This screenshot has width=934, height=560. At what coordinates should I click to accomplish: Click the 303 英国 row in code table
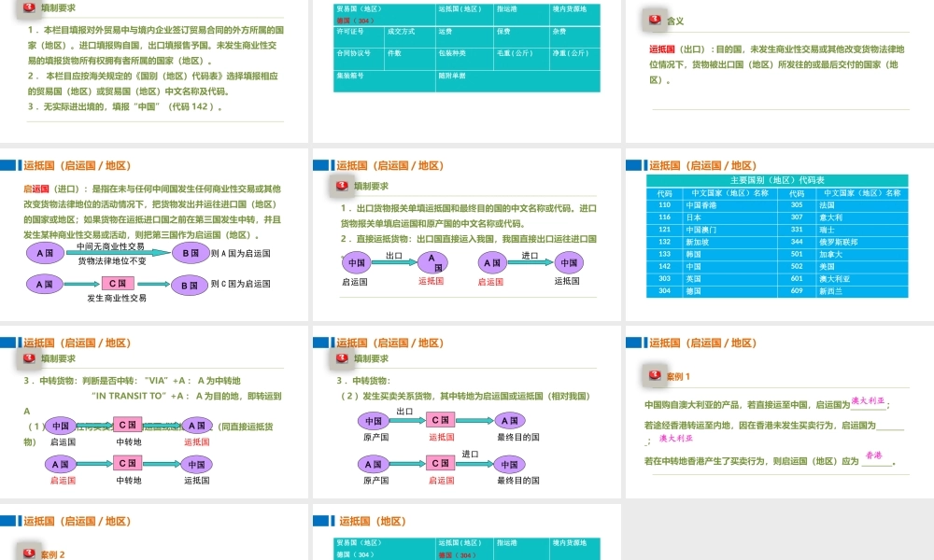point(712,278)
